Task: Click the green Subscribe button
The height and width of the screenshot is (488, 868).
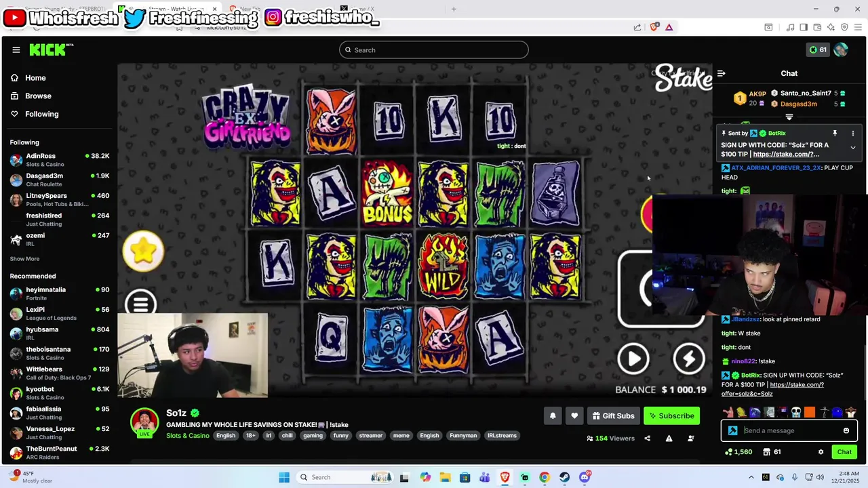Action: coord(671,415)
